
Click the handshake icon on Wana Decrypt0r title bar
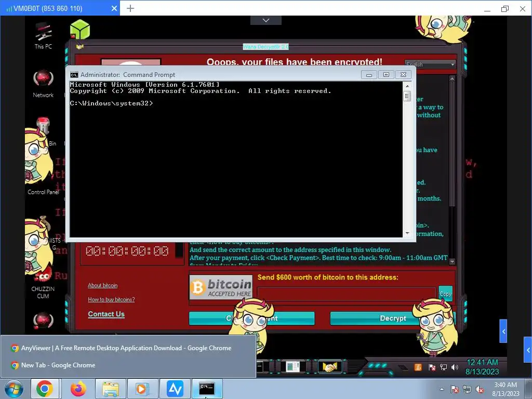(x=79, y=47)
